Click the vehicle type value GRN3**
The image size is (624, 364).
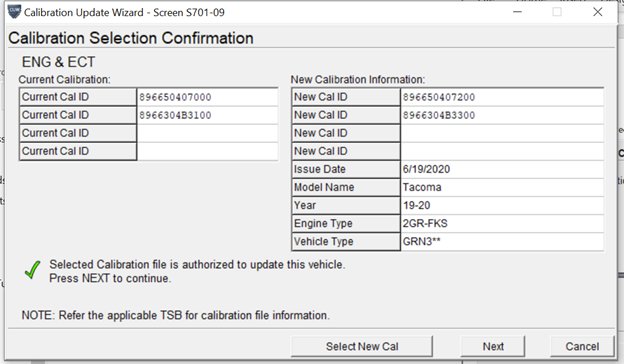[421, 241]
